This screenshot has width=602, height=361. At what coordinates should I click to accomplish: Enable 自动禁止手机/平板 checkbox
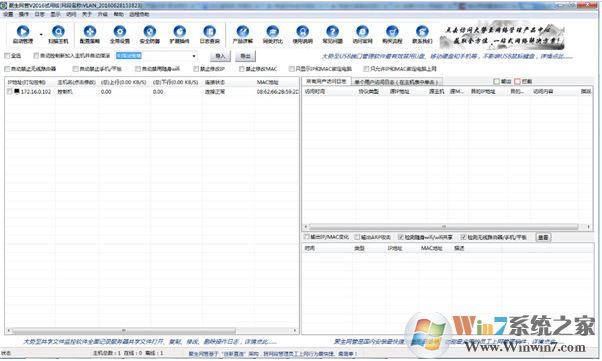pyautogui.click(x=76, y=69)
